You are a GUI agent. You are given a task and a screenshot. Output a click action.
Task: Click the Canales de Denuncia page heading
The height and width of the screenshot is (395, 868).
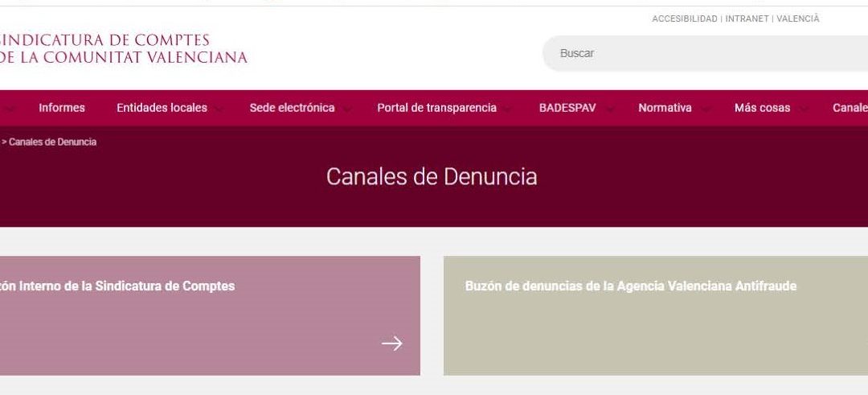tap(432, 177)
